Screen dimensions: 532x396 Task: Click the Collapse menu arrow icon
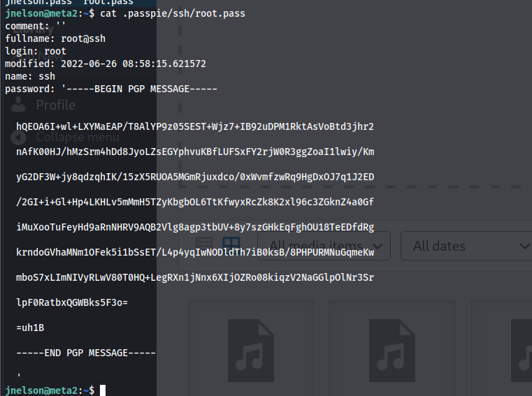pos(18,138)
